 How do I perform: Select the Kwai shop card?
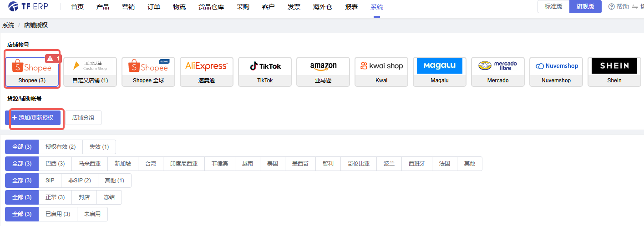coord(381,71)
